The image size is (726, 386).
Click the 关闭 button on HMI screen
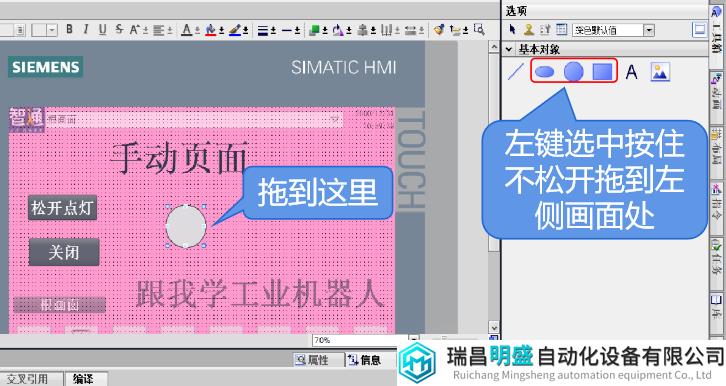tap(63, 252)
